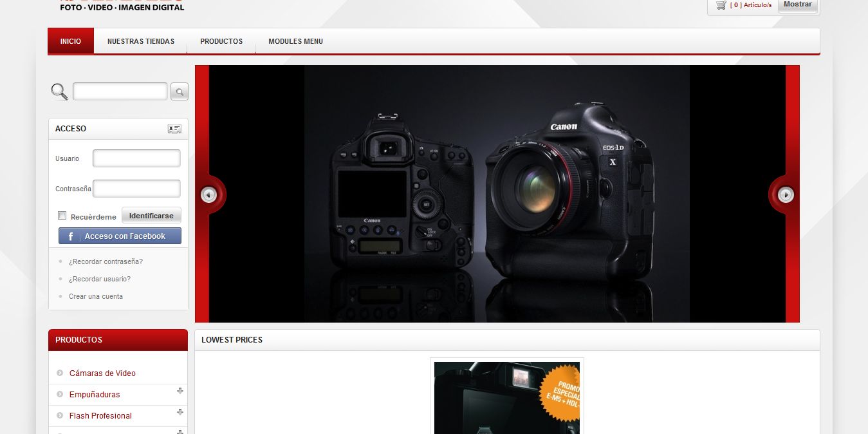This screenshot has height=434, width=868.
Task: Click the ACCESO panel ID card icon
Action: click(174, 129)
